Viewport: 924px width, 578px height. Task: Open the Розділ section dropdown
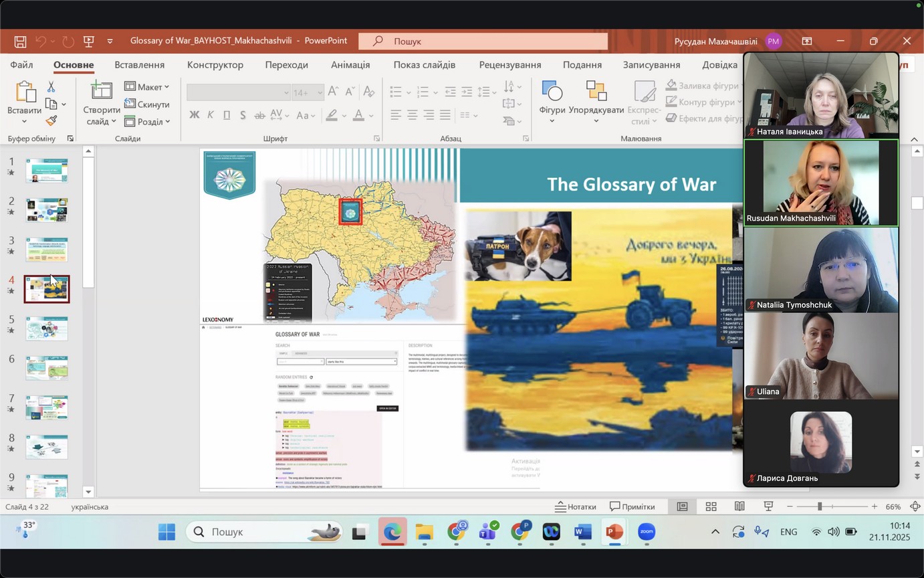(147, 122)
